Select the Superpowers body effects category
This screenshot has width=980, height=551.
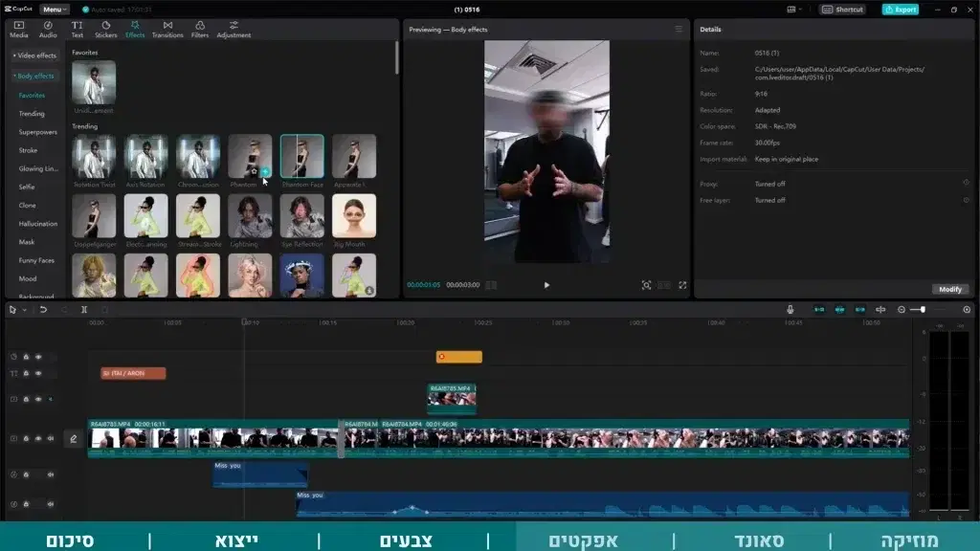click(x=38, y=132)
